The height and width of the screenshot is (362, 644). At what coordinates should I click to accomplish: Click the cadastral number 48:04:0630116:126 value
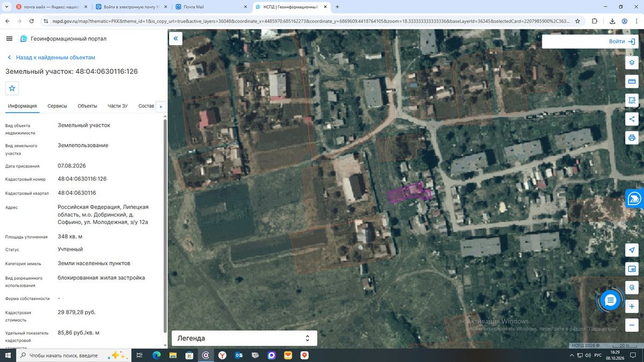point(82,179)
